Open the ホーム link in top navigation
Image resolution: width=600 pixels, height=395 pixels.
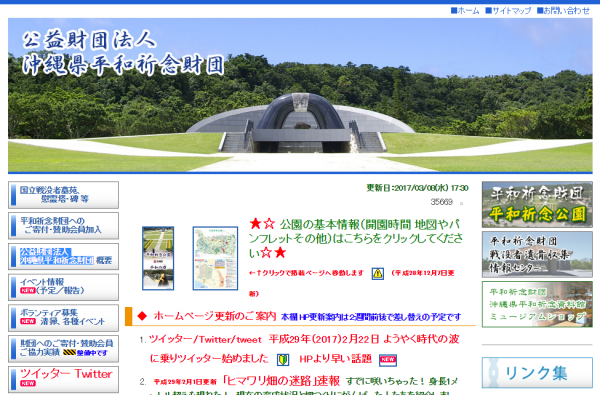[465, 11]
